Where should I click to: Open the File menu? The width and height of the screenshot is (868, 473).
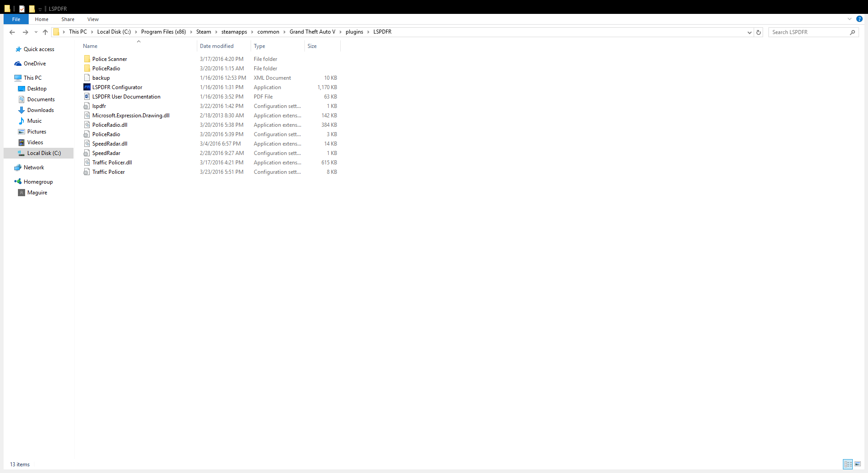(x=16, y=19)
